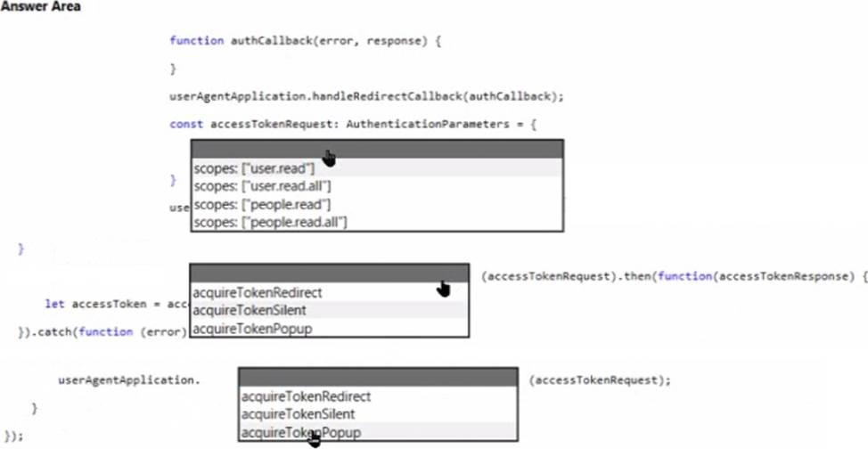Select scopes ["user.read"] option
The height and width of the screenshot is (449, 868).
click(377, 168)
